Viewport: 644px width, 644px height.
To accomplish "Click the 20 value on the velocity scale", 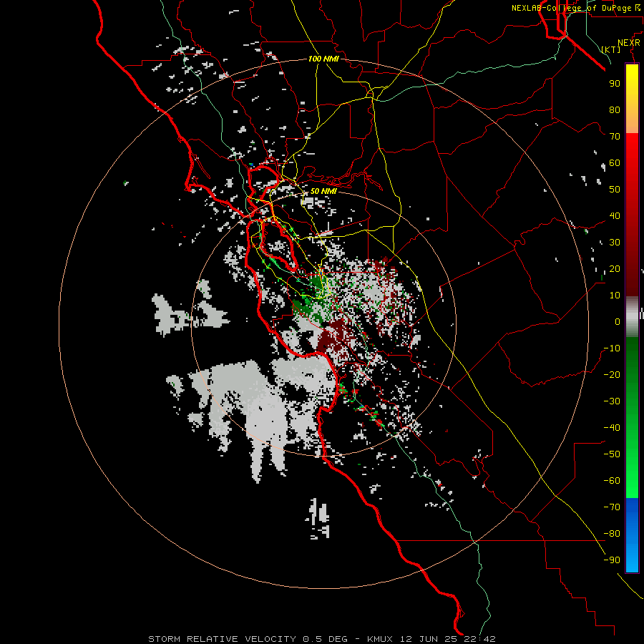I will click(x=615, y=268).
